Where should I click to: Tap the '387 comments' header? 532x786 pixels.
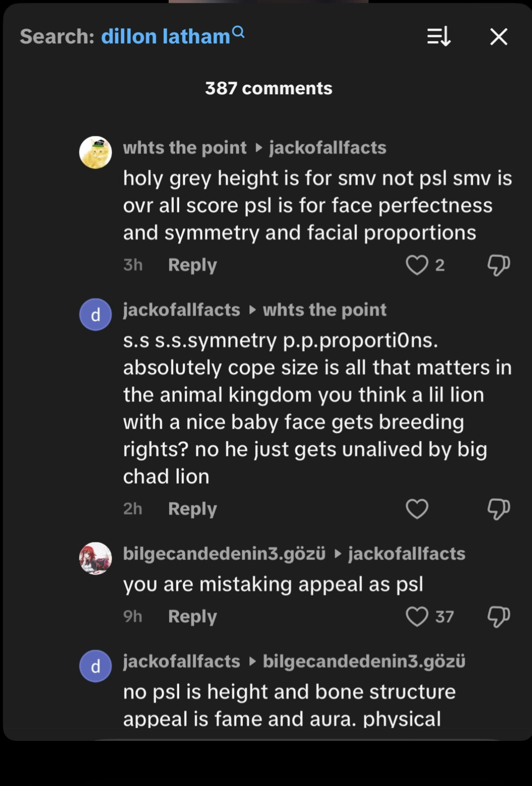point(268,88)
